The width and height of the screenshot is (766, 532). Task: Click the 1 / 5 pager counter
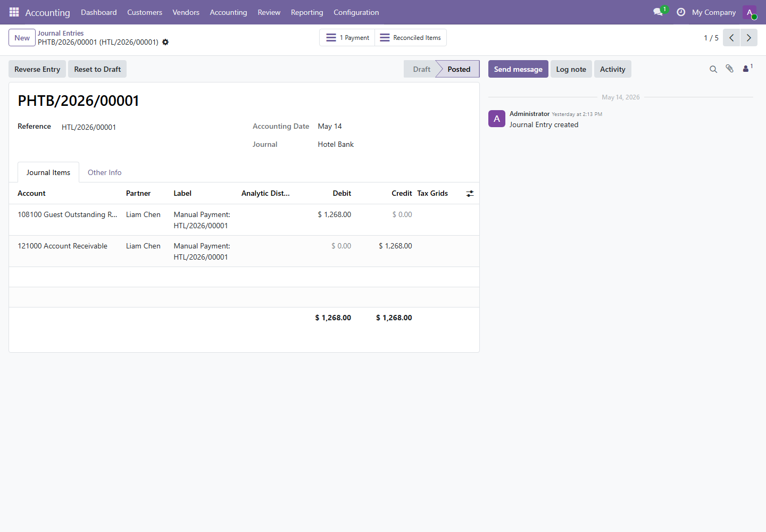pos(711,38)
